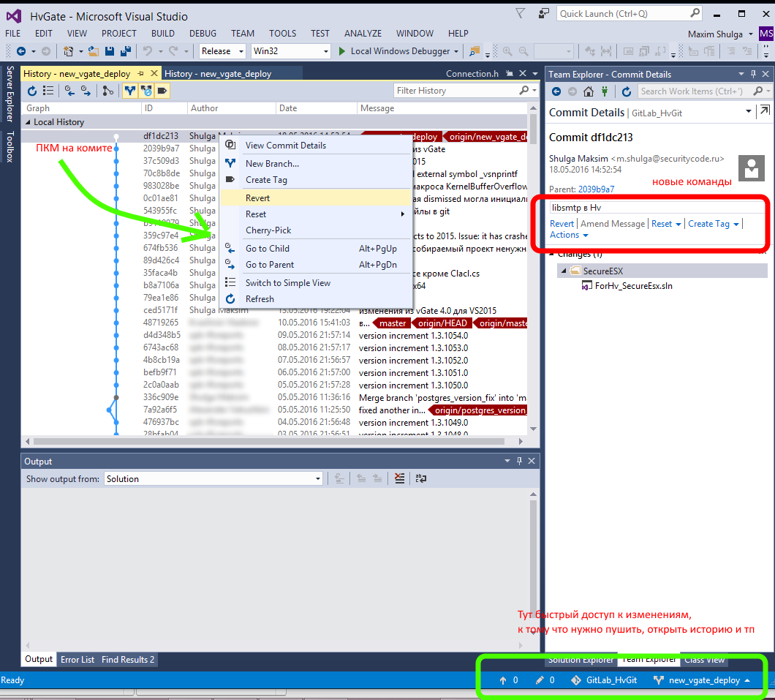775x700 pixels.
Task: Open the Actions dropdown in Commit Details
Action: click(569, 235)
